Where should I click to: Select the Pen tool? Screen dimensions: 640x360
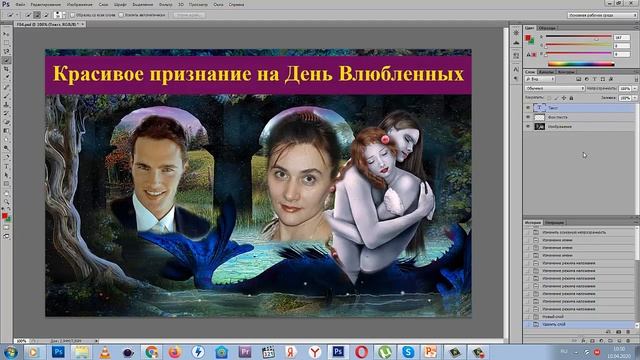[6, 157]
